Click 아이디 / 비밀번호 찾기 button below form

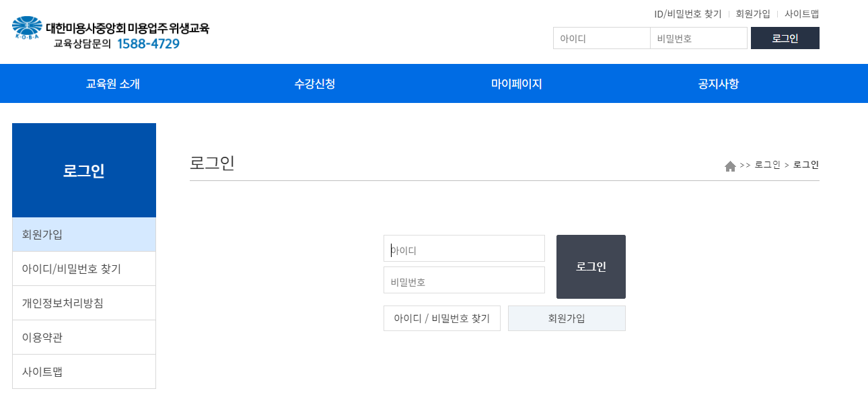pyautogui.click(x=442, y=318)
